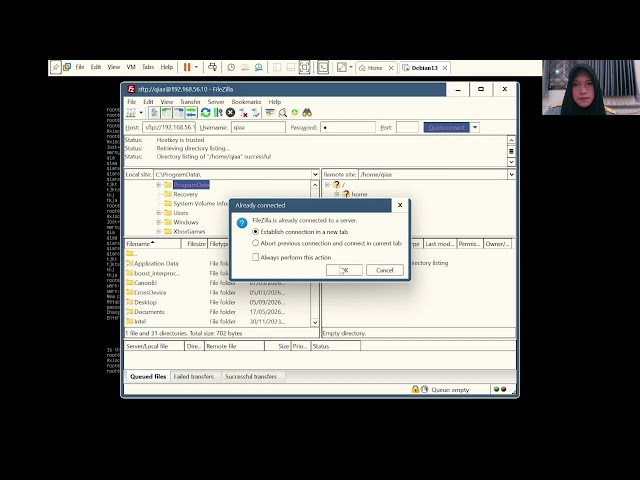Image resolution: width=640 pixels, height=480 pixels.
Task: Select Abort previous connection radio option
Action: tap(327, 243)
